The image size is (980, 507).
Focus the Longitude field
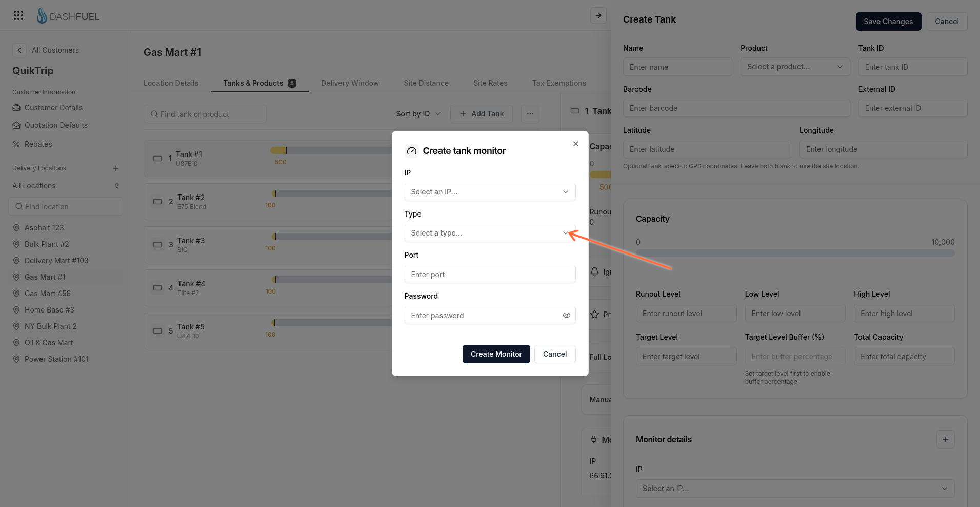click(x=883, y=149)
